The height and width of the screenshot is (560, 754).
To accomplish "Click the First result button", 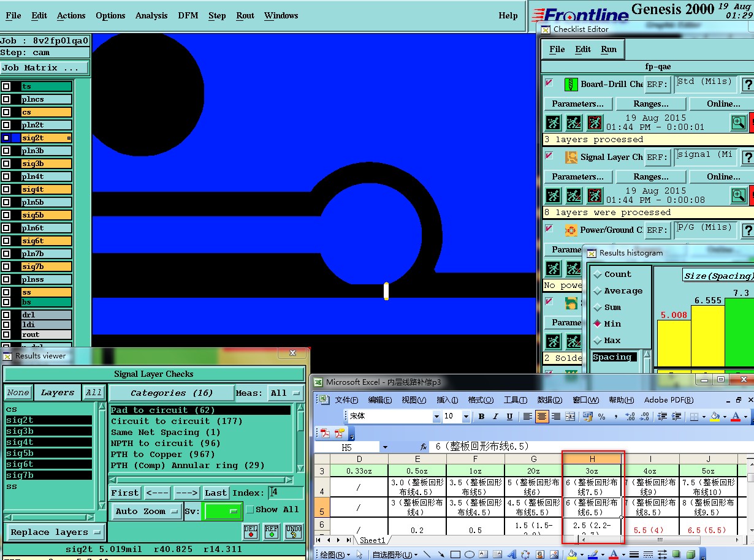I will pyautogui.click(x=125, y=493).
